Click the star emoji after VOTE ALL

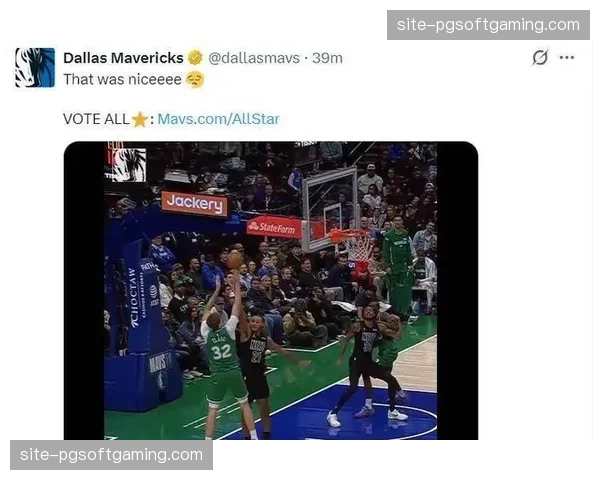tap(140, 119)
